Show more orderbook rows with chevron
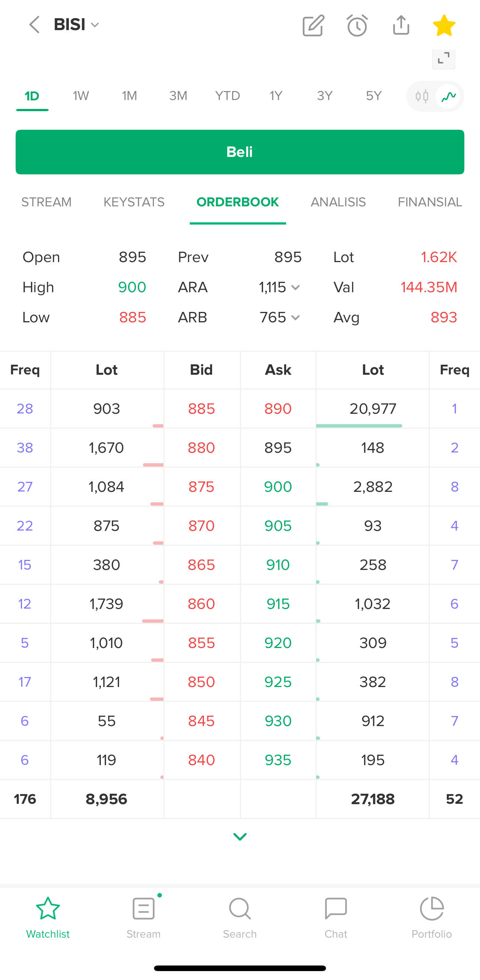The image size is (480, 980). [240, 836]
